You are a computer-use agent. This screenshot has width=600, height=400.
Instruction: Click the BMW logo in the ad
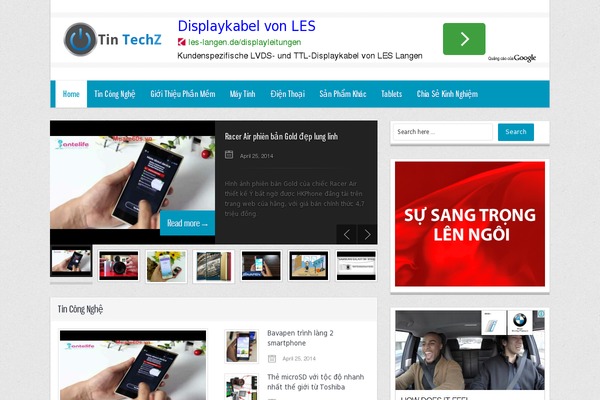click(x=520, y=322)
